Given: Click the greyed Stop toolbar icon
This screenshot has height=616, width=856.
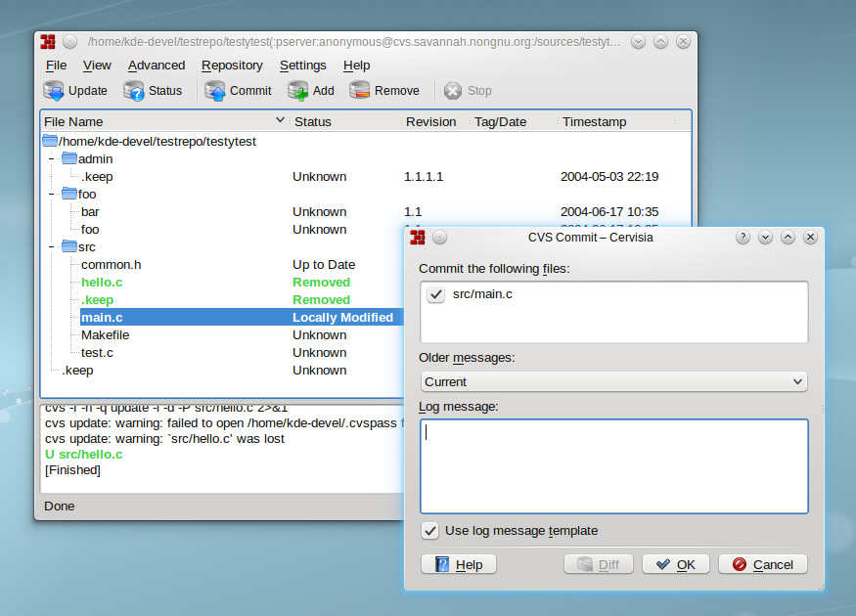Looking at the screenshot, I should [x=453, y=91].
